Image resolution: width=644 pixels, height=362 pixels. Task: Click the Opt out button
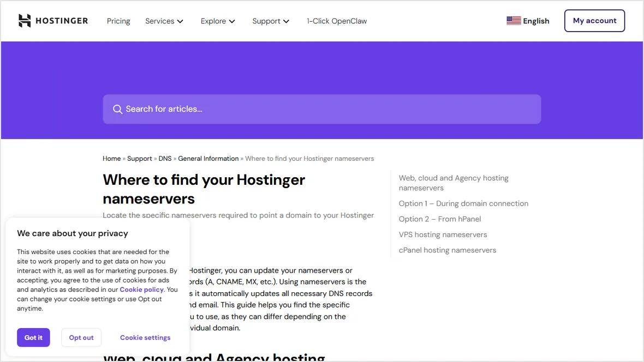tap(81, 337)
